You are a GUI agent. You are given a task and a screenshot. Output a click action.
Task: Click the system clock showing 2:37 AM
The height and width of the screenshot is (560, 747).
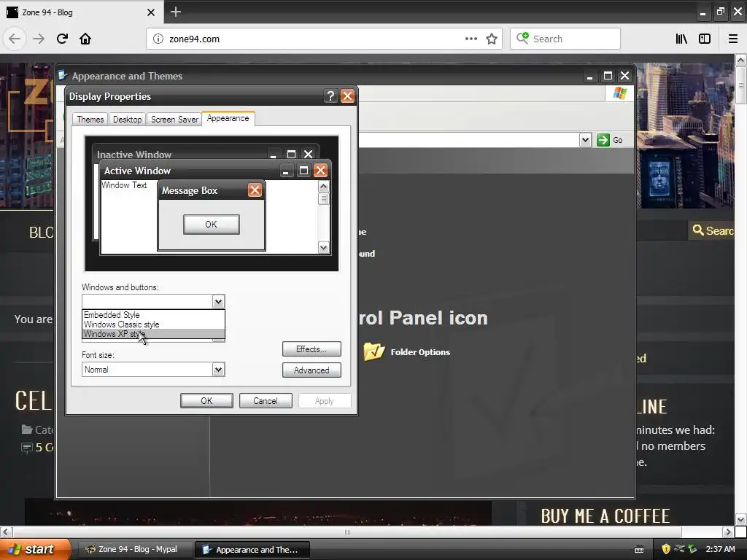[x=720, y=549]
